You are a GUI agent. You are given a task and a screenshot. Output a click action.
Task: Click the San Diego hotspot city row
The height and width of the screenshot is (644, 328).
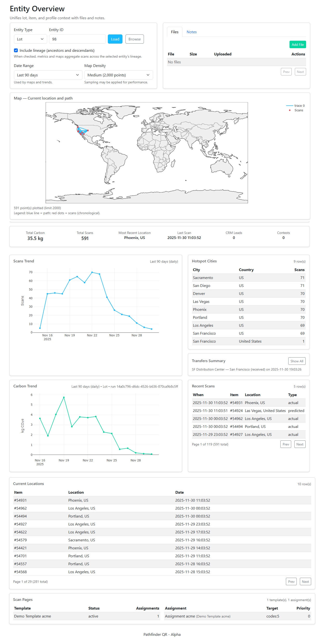[x=249, y=286]
